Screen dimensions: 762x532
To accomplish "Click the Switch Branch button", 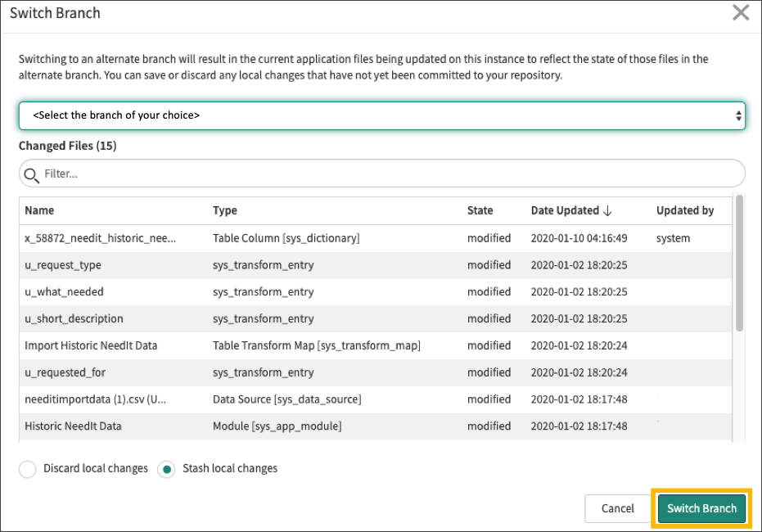I will pos(701,508).
